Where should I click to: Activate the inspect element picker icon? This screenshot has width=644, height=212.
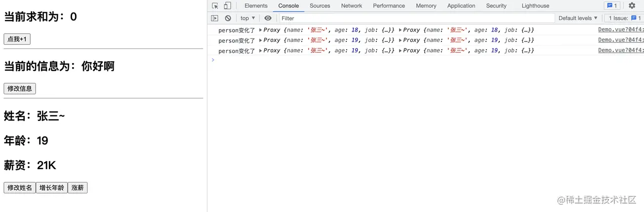(x=215, y=6)
